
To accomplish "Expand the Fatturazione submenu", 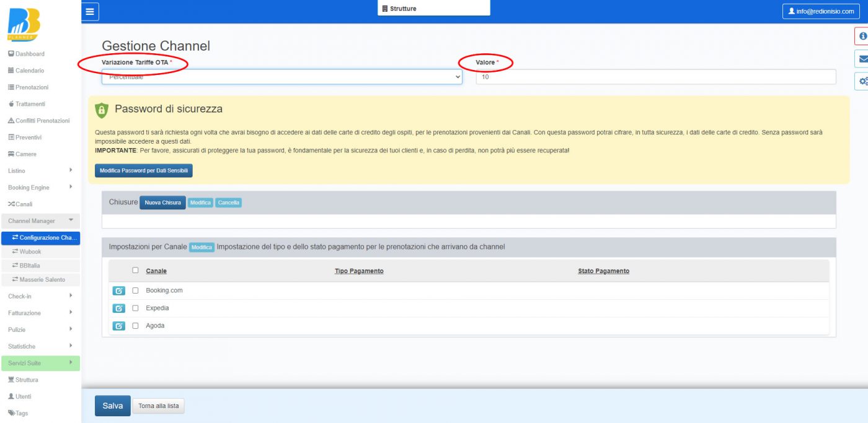I will tap(40, 313).
